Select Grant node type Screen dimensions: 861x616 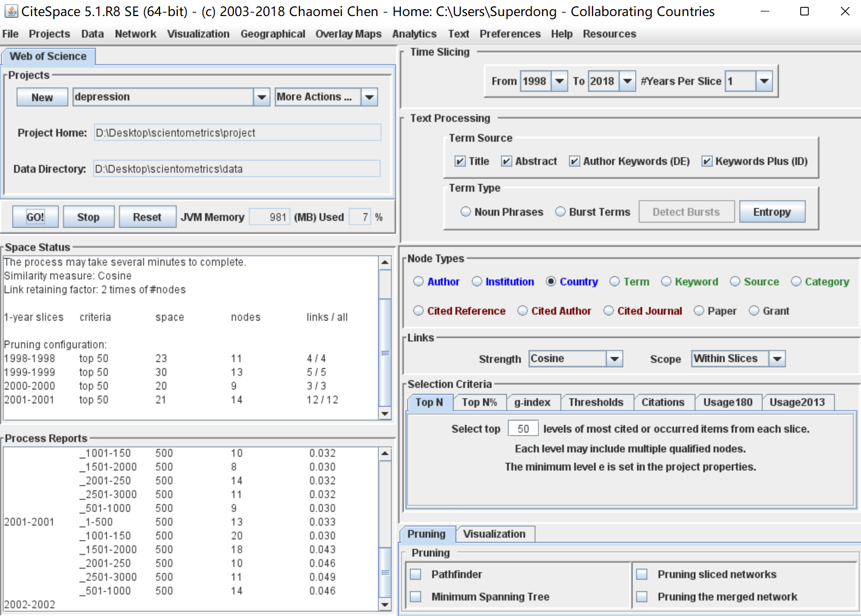(754, 310)
